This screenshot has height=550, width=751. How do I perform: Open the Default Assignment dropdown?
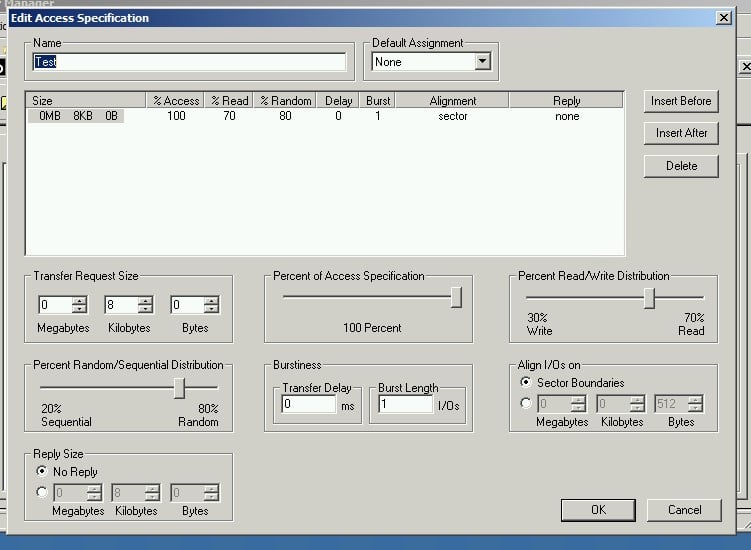pyautogui.click(x=483, y=62)
